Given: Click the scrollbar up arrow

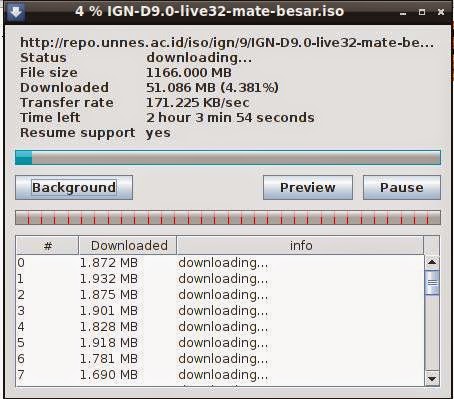Looking at the screenshot, I should coord(432,262).
